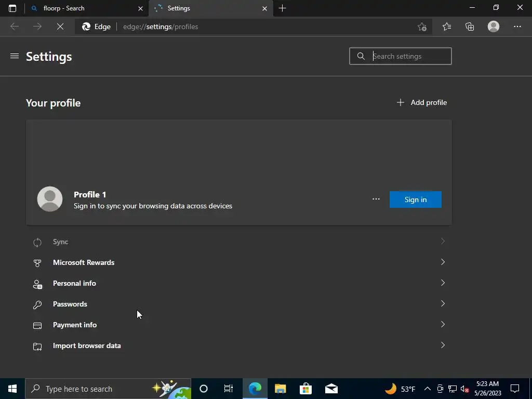Open Passwords settings

[x=239, y=304]
